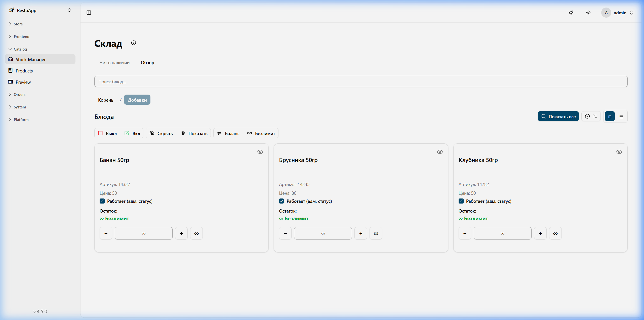Set Банан 50гр stock to unlimited
The width and height of the screenshot is (644, 320).
[x=196, y=233]
